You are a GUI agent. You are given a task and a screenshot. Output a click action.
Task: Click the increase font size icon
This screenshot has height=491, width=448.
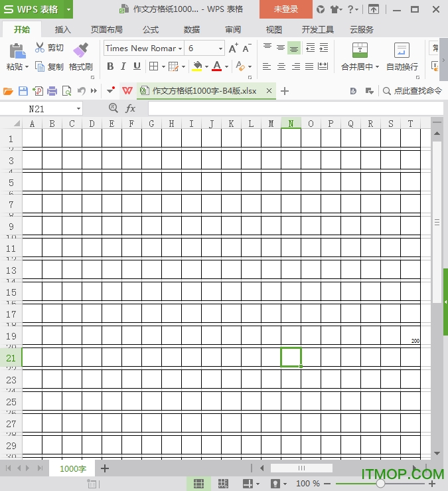(233, 49)
